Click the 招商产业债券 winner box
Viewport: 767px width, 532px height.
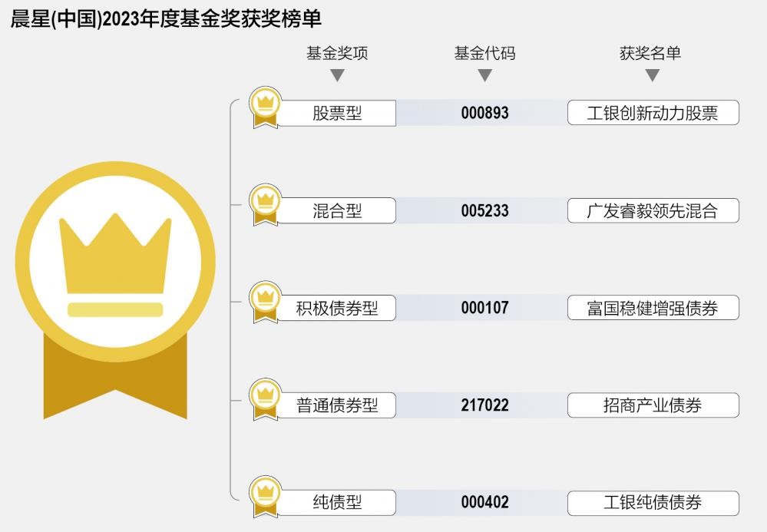(653, 405)
